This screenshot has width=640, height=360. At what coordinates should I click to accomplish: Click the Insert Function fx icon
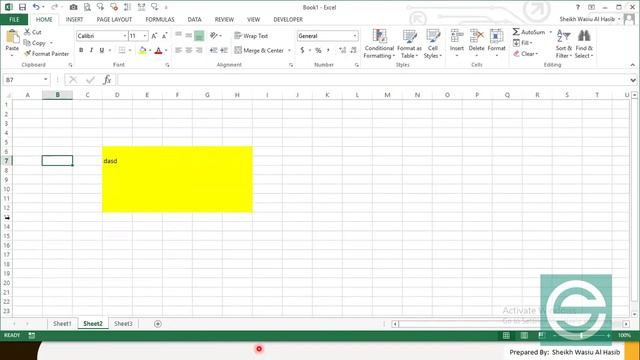(x=107, y=80)
